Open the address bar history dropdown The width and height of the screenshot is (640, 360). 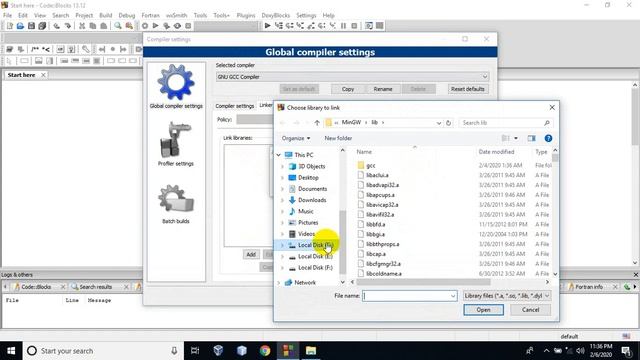click(x=439, y=122)
